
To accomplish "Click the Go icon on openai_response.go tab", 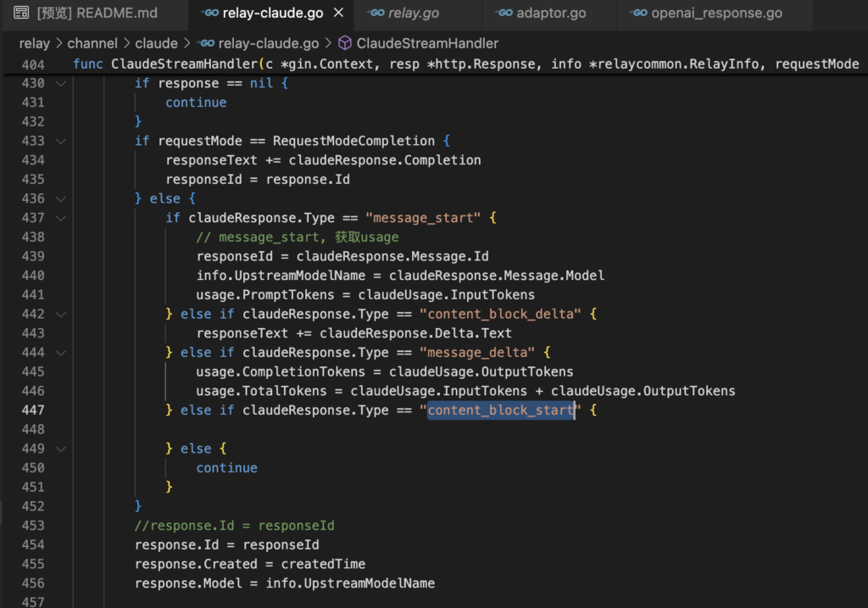I will click(638, 13).
